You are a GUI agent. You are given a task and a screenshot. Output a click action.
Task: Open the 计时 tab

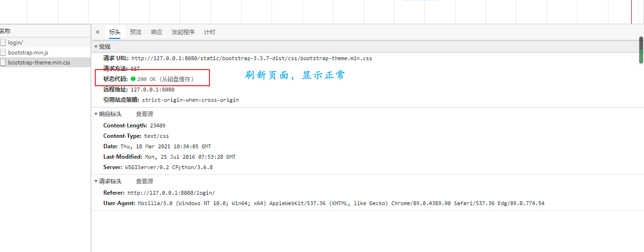(x=209, y=32)
